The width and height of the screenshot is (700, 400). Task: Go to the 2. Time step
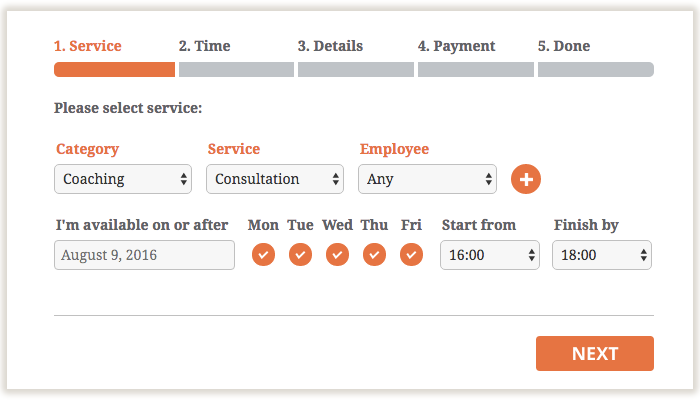(x=204, y=46)
